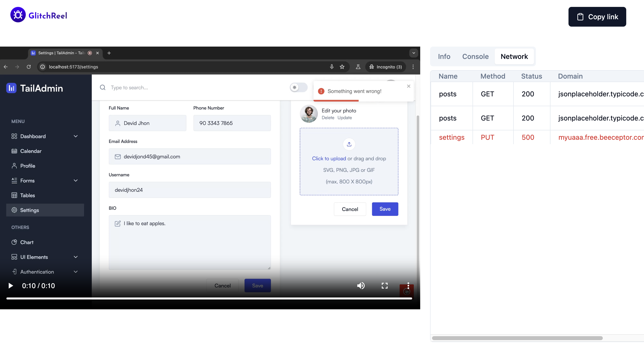
Task: Bookmark the page with the star icon
Action: (342, 67)
